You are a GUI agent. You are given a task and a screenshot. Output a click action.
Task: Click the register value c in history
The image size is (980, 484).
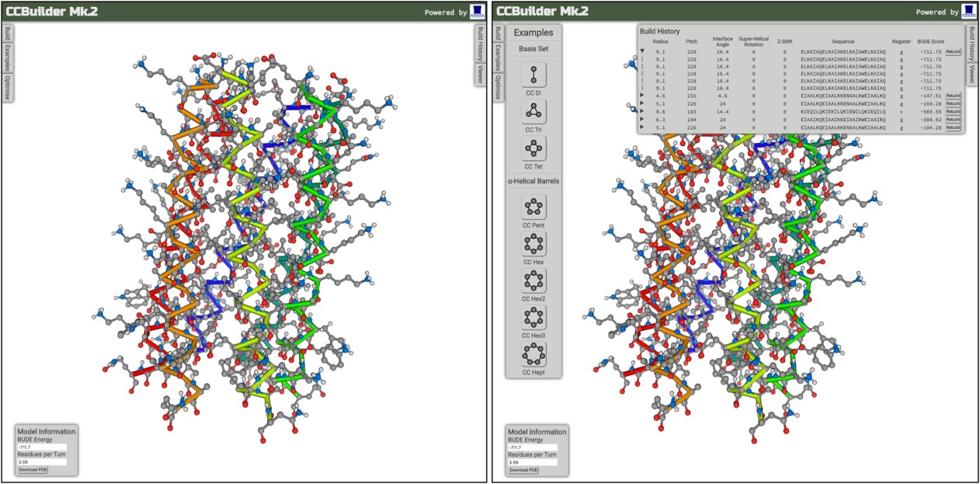pos(902,112)
